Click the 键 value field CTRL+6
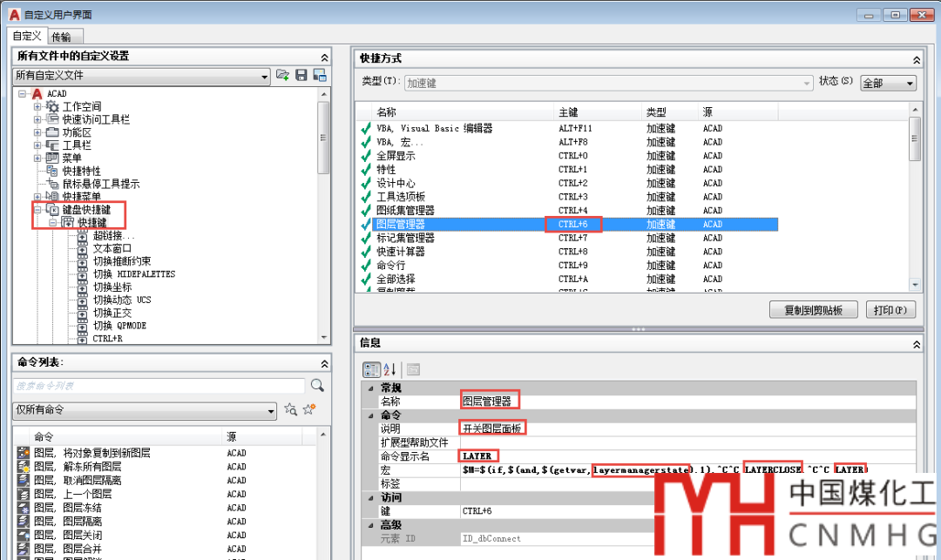This screenshot has height=560, width=941. point(687,511)
